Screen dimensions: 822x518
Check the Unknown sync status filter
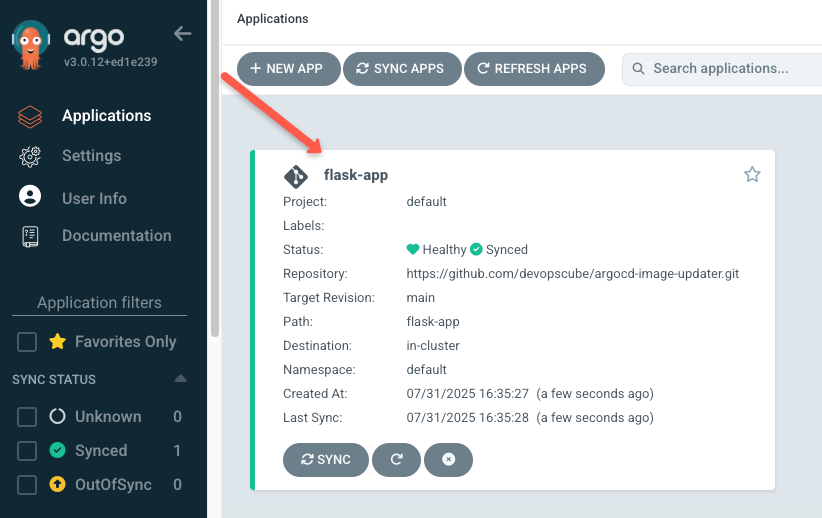point(27,417)
